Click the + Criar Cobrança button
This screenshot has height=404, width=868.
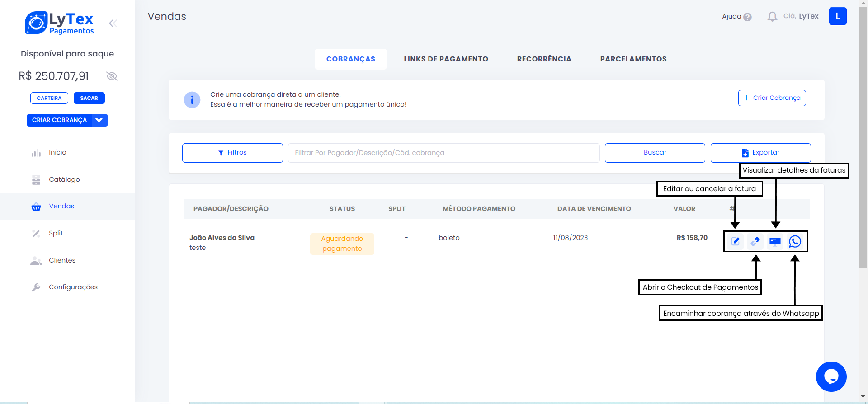tap(772, 98)
